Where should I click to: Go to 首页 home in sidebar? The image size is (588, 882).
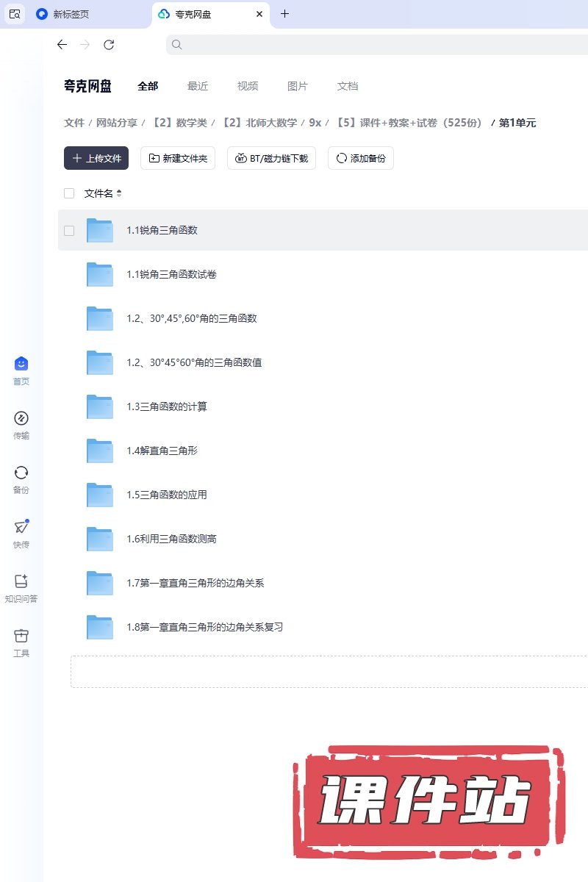coord(21,365)
